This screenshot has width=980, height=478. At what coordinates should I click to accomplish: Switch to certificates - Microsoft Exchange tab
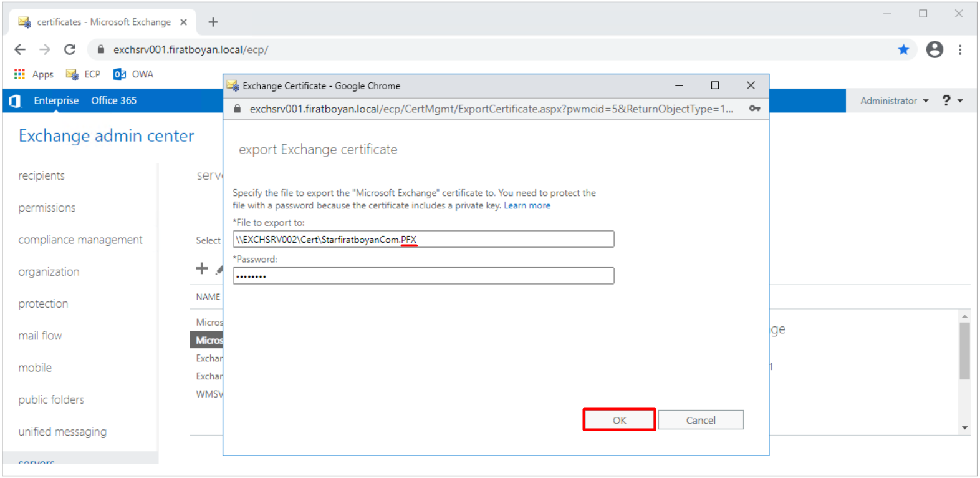(103, 22)
